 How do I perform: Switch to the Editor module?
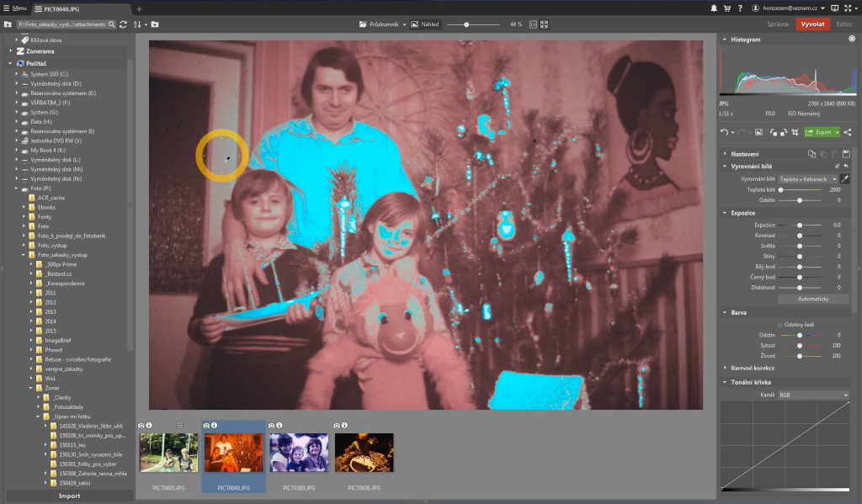click(844, 24)
